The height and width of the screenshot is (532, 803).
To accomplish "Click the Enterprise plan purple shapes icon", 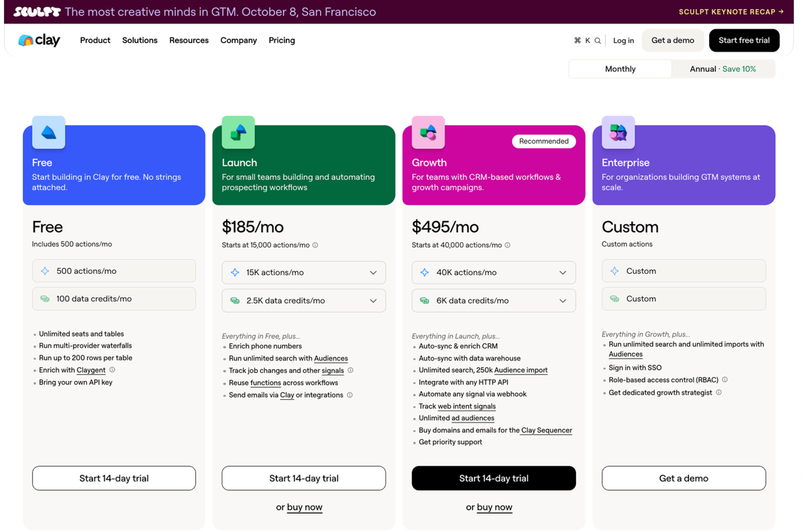I will pos(618,132).
